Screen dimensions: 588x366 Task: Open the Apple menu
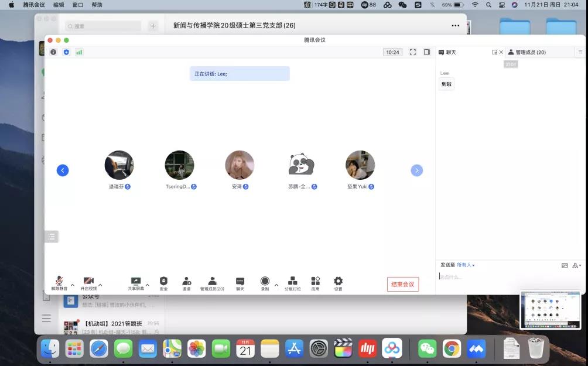(11, 5)
